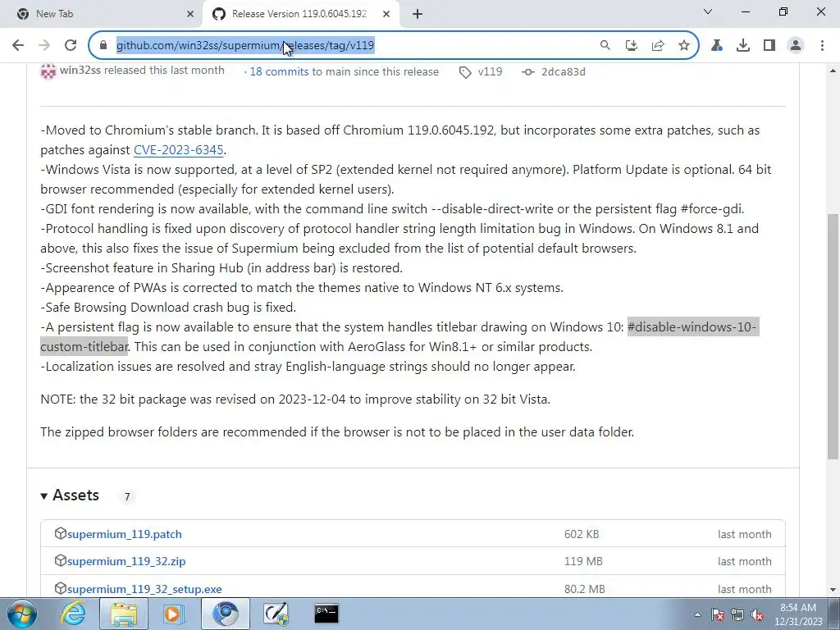The height and width of the screenshot is (630, 840).
Task: Click the lock site info icon
Action: point(103,46)
